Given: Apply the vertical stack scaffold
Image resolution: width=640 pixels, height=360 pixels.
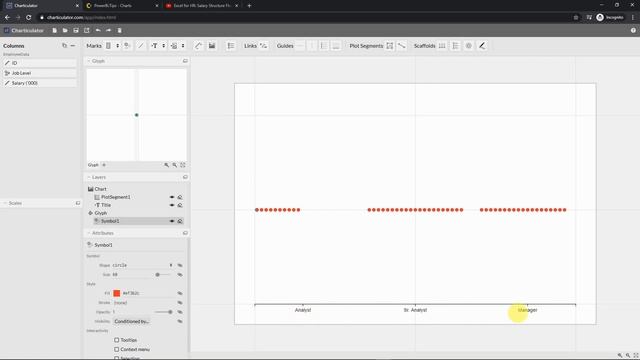Looking at the screenshot, I should point(456,46).
